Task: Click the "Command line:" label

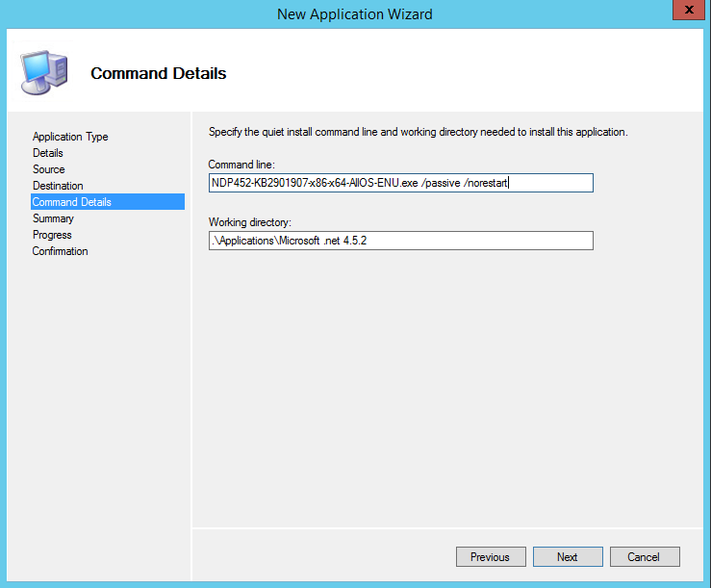Action: [x=241, y=165]
